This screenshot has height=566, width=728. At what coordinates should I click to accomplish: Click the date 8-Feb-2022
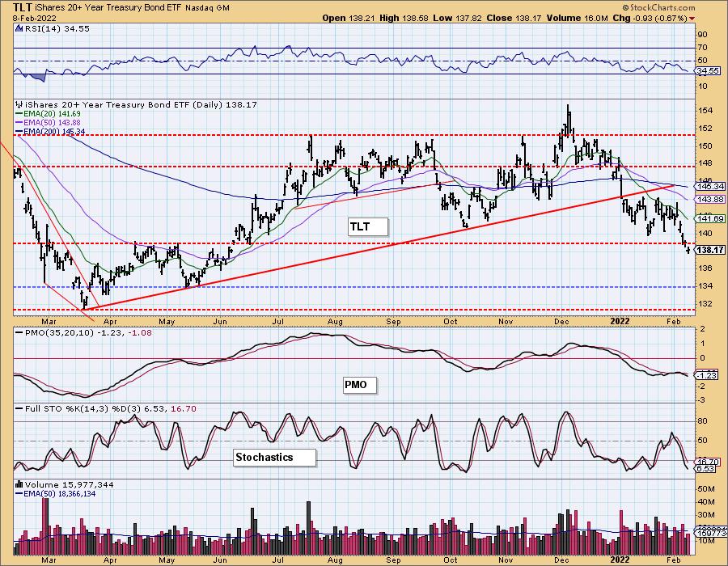pos(36,18)
